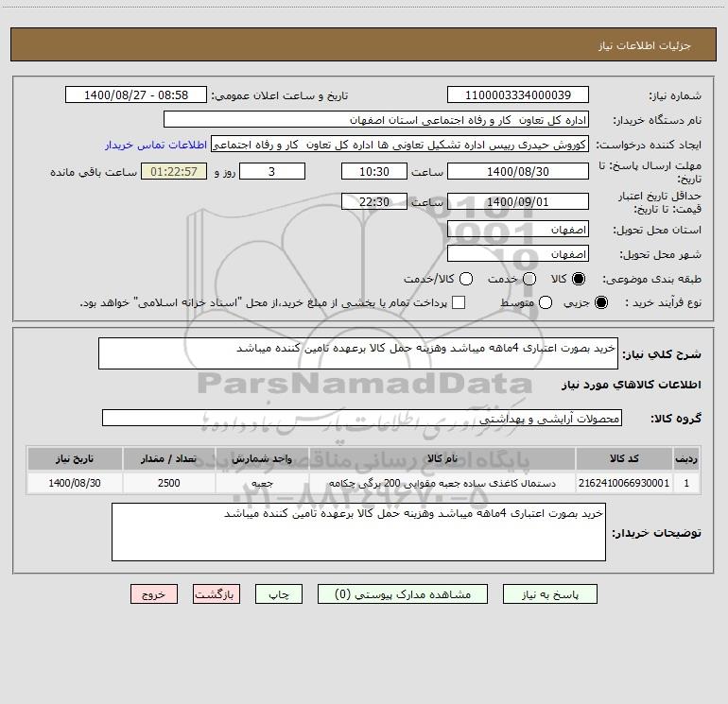Click the شرح کلی نیاز description box
The height and width of the screenshot is (704, 728).
[358, 353]
